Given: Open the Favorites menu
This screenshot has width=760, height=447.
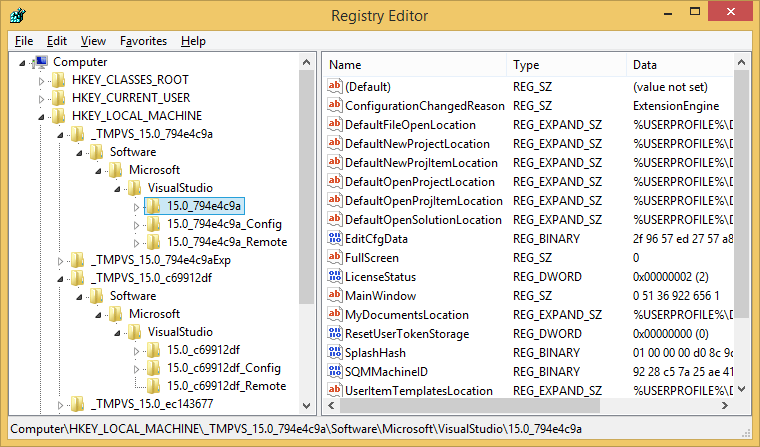Looking at the screenshot, I should 143,41.
